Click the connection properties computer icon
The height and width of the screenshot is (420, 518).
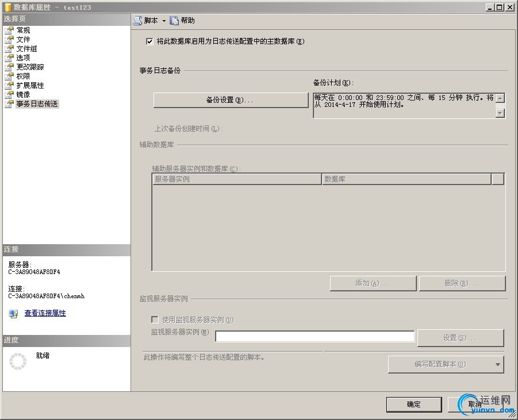(14, 313)
